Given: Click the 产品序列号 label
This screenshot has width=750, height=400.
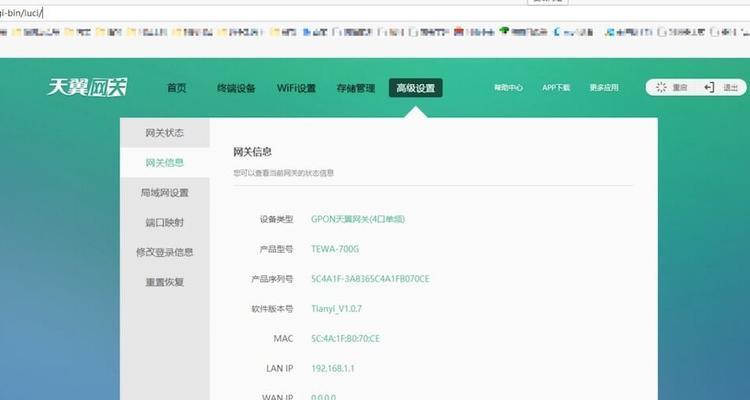Looking at the screenshot, I should pos(272,279).
